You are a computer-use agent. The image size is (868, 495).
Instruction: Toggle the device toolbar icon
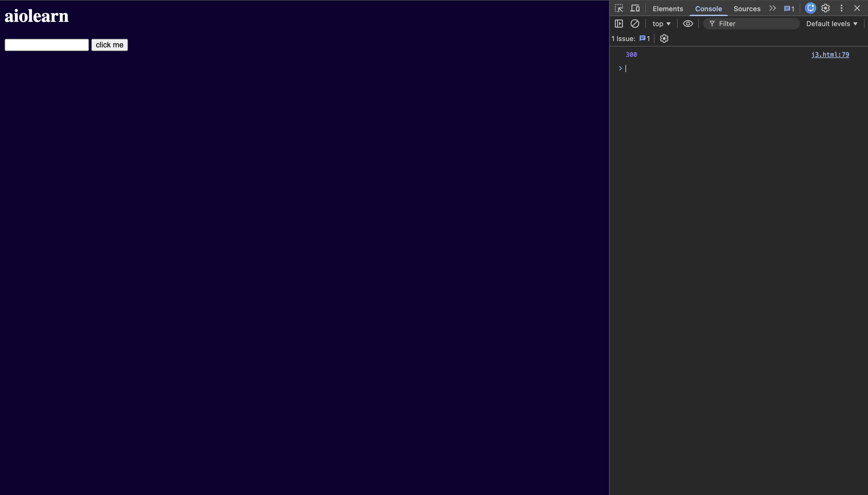(635, 8)
